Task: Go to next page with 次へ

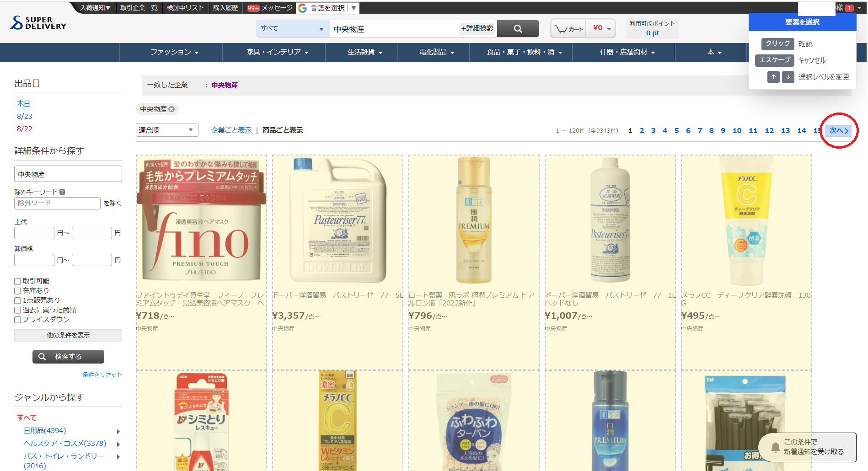Action: 839,131
